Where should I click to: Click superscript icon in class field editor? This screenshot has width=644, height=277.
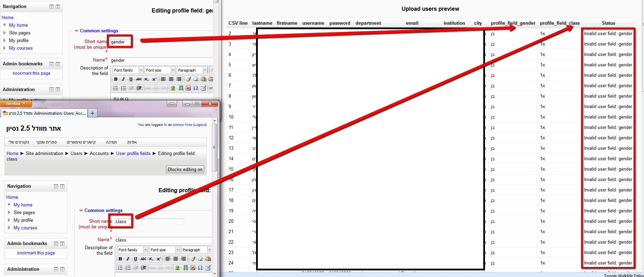[x=159, y=259]
